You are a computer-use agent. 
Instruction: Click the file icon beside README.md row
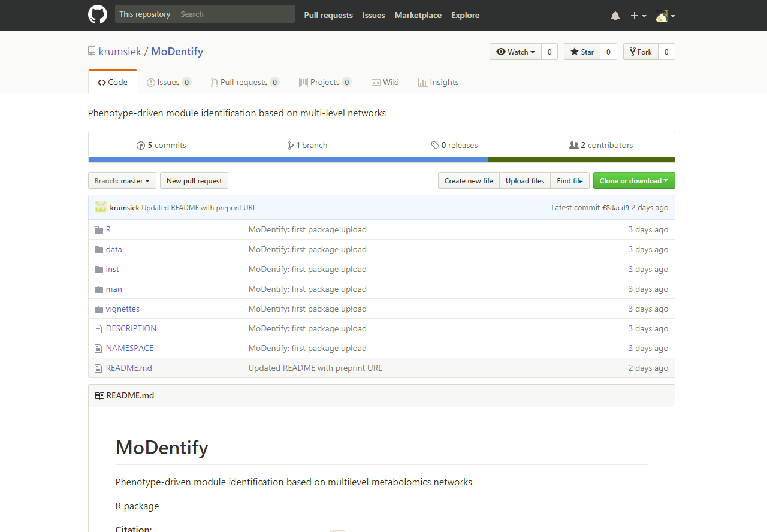(x=98, y=368)
